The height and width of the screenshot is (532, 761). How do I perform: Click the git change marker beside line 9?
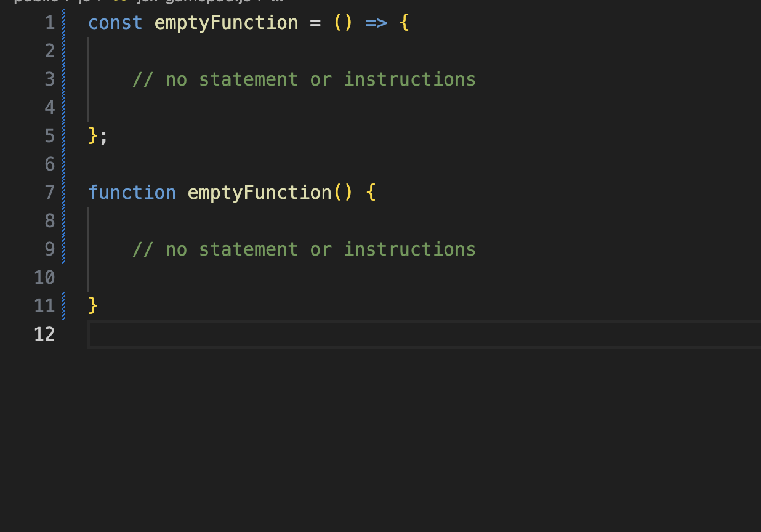click(x=63, y=249)
